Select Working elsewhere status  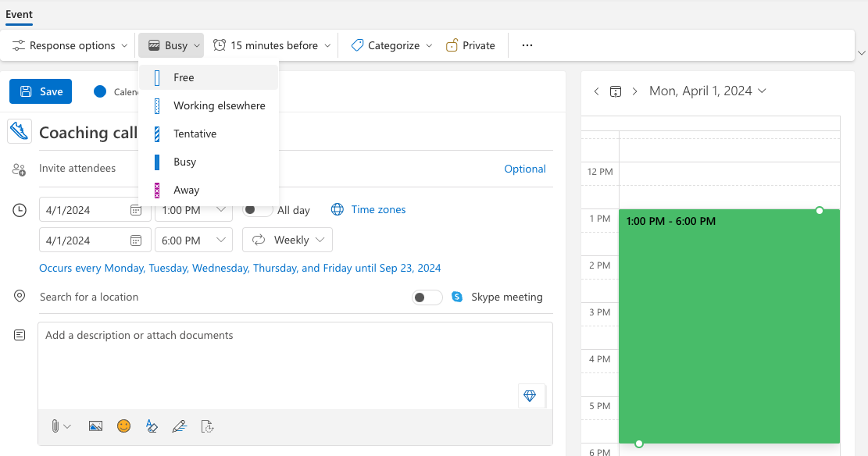(209, 105)
